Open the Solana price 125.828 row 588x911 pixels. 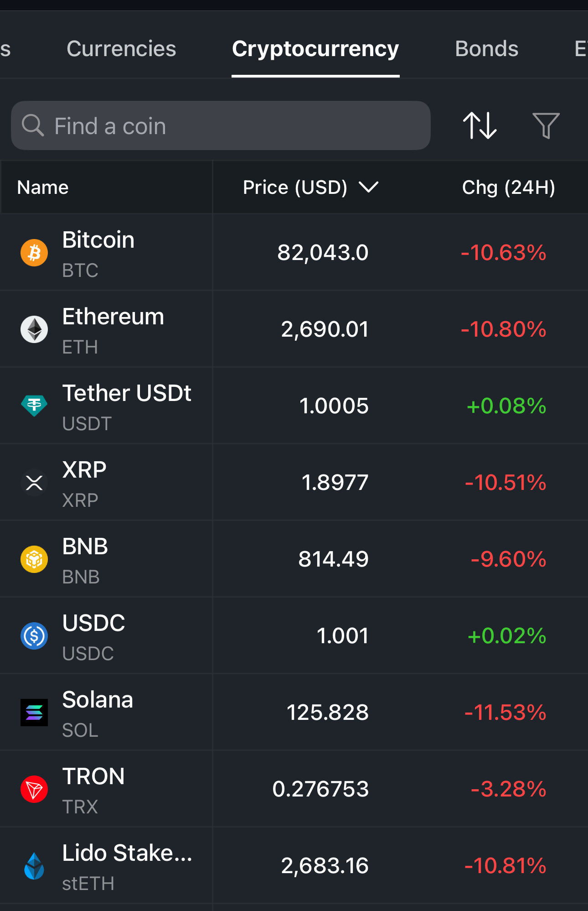coord(327,713)
